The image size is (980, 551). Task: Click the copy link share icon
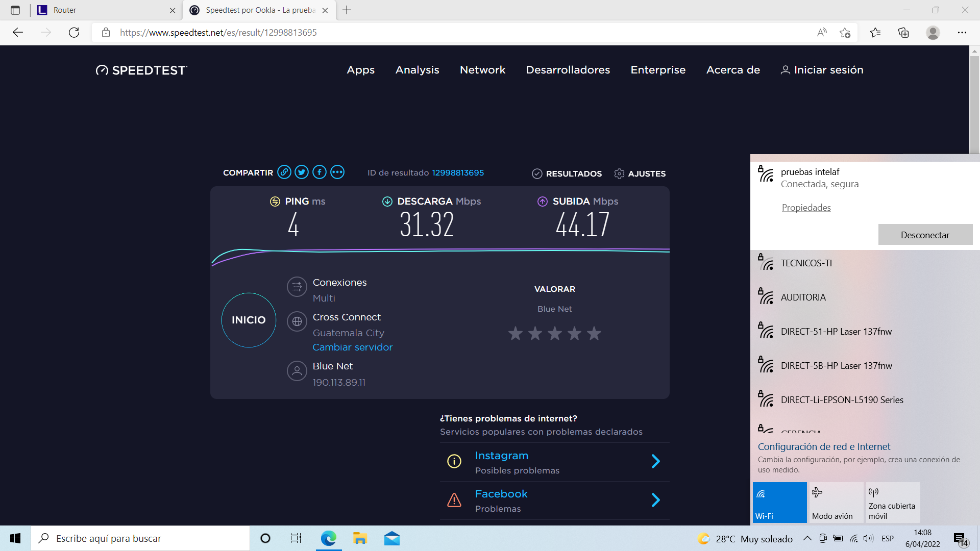[x=284, y=172]
